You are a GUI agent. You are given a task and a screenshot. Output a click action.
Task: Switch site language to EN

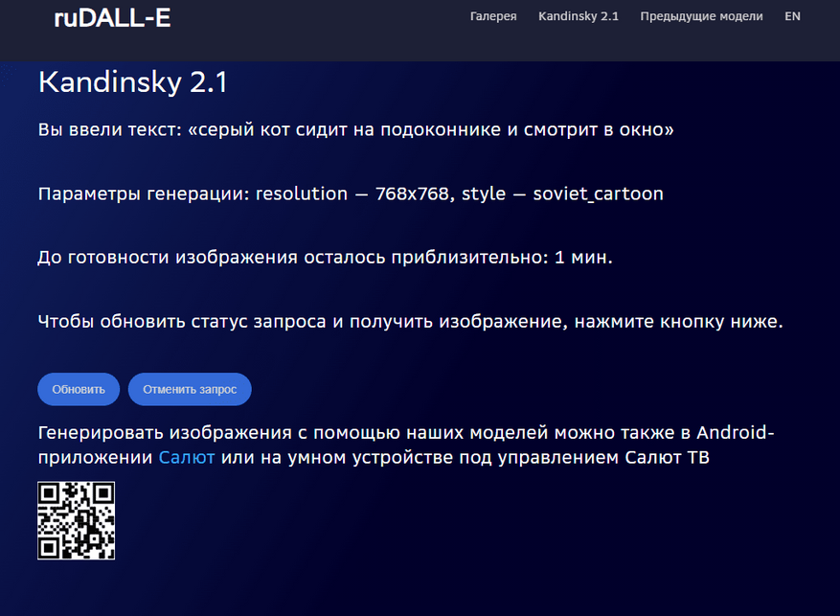(x=792, y=16)
